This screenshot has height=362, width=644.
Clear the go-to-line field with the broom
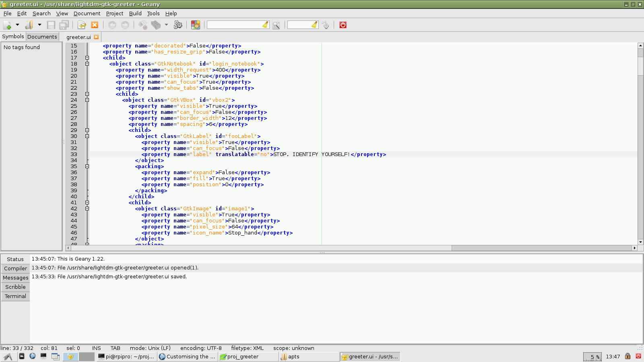[x=314, y=25]
